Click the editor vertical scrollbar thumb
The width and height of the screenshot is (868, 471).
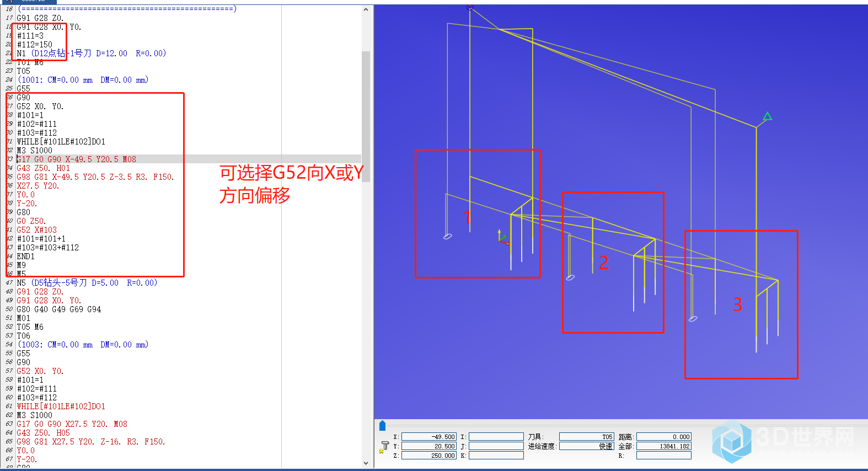(x=366, y=116)
